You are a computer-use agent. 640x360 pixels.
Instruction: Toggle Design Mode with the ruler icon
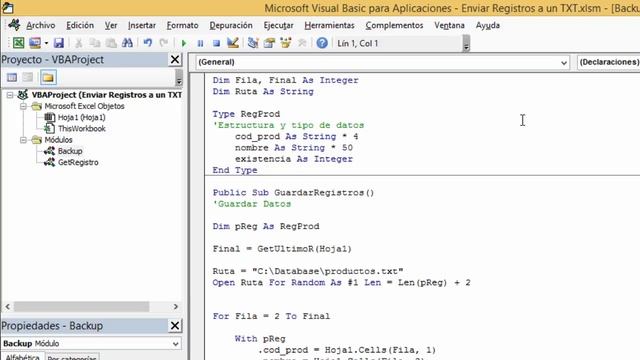(x=233, y=43)
